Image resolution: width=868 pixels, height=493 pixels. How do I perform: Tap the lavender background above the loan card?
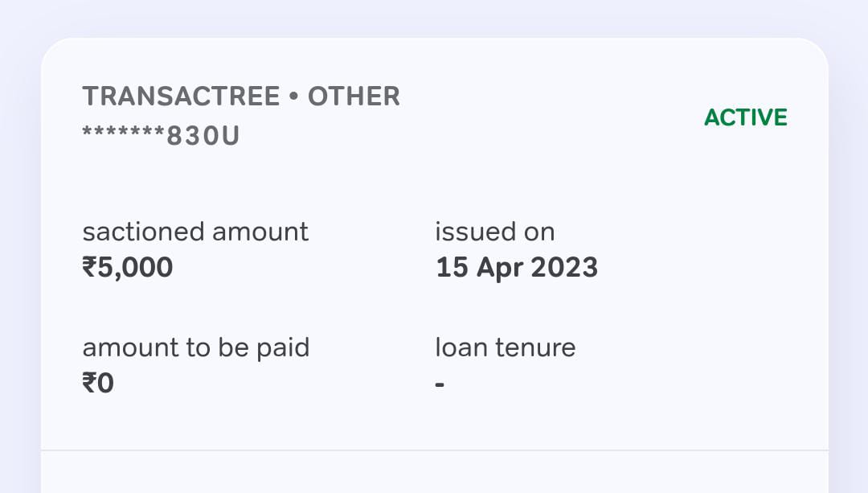point(434,18)
